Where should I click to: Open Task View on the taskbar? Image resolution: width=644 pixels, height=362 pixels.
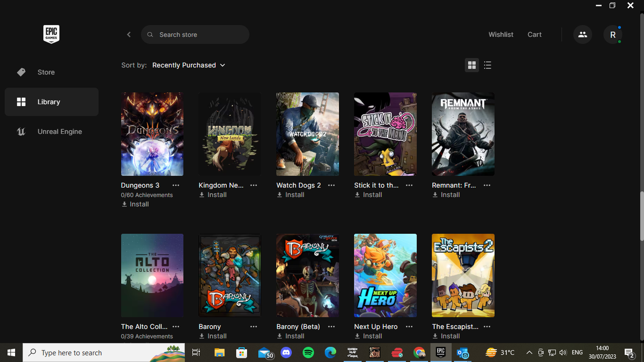pos(196,353)
